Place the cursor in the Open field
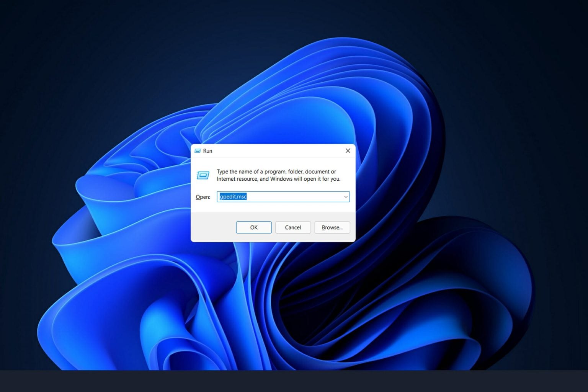The width and height of the screenshot is (588, 392). [x=283, y=196]
